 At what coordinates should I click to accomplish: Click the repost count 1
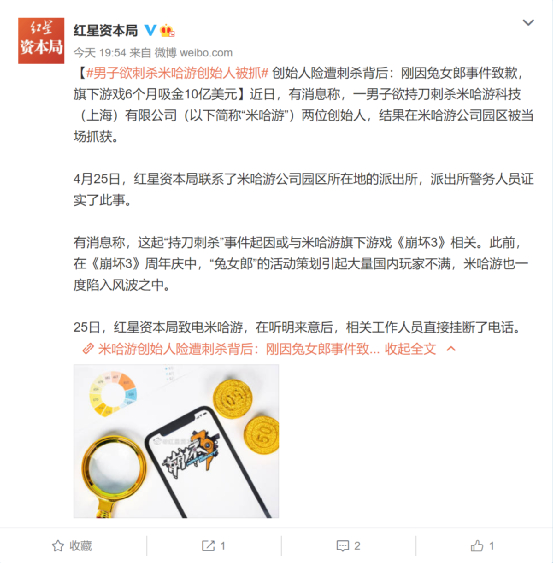pyautogui.click(x=223, y=546)
